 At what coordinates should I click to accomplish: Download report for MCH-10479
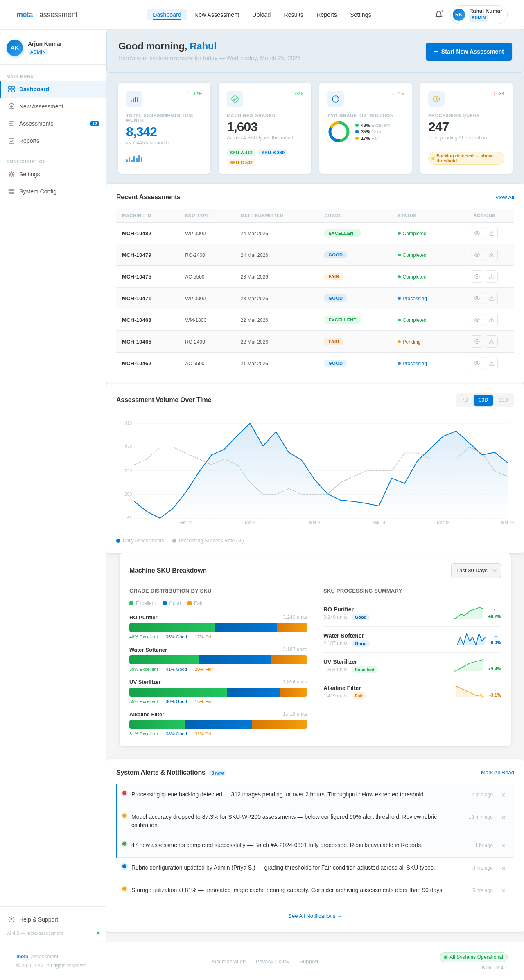492,255
